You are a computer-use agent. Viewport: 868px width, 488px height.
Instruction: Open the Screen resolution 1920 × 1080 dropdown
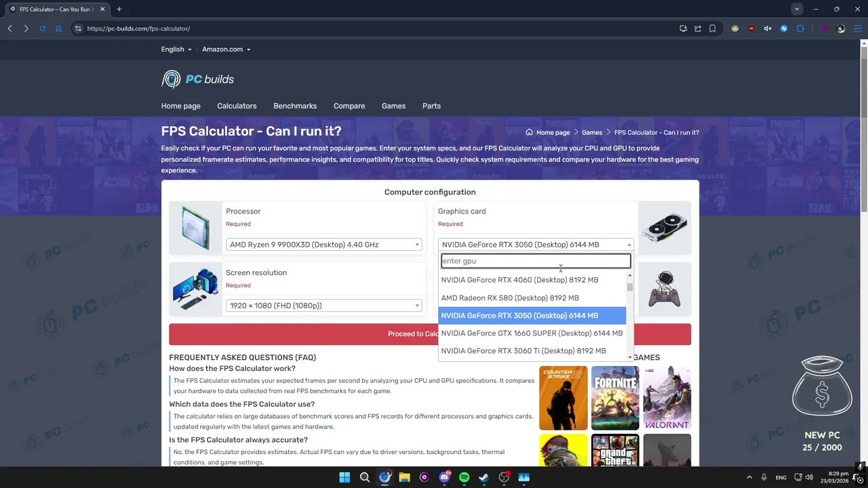323,306
